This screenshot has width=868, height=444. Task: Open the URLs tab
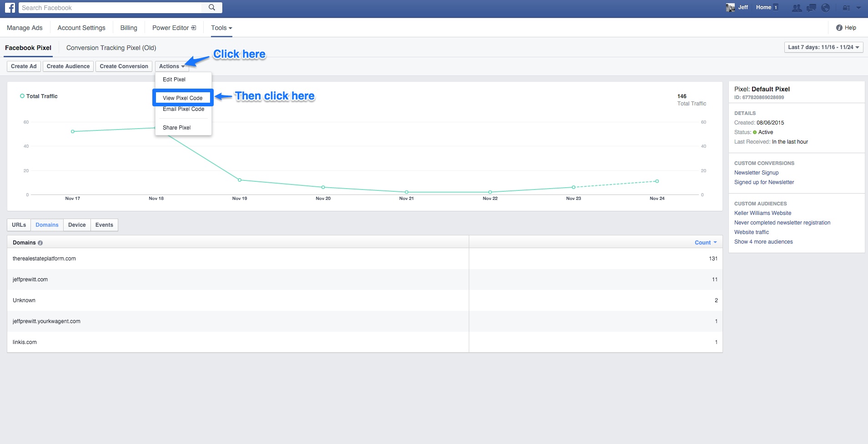pos(19,225)
